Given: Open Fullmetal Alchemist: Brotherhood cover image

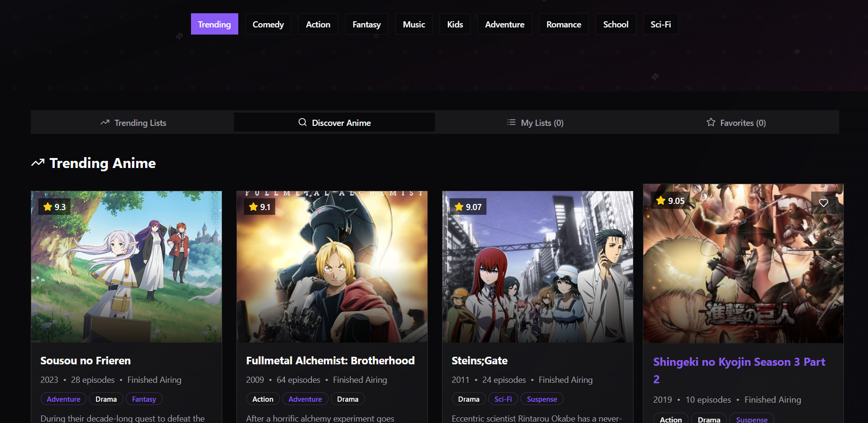Looking at the screenshot, I should click(x=332, y=267).
